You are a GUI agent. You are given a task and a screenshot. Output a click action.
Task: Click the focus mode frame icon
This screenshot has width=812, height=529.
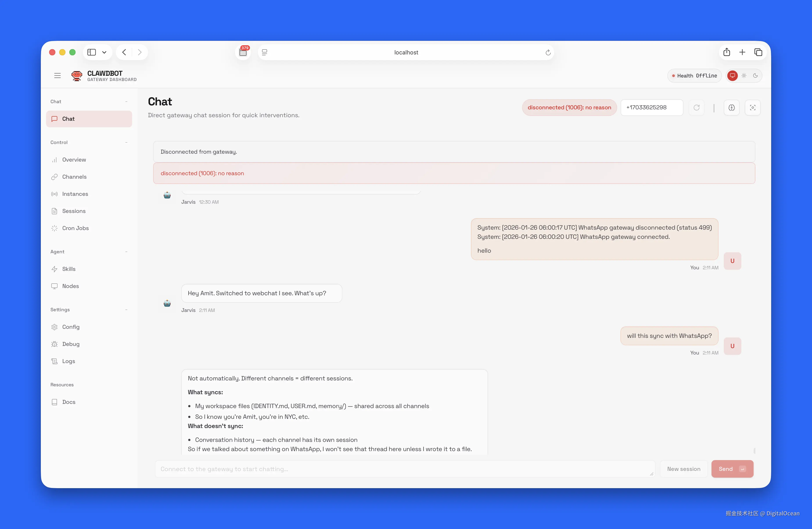pos(753,108)
